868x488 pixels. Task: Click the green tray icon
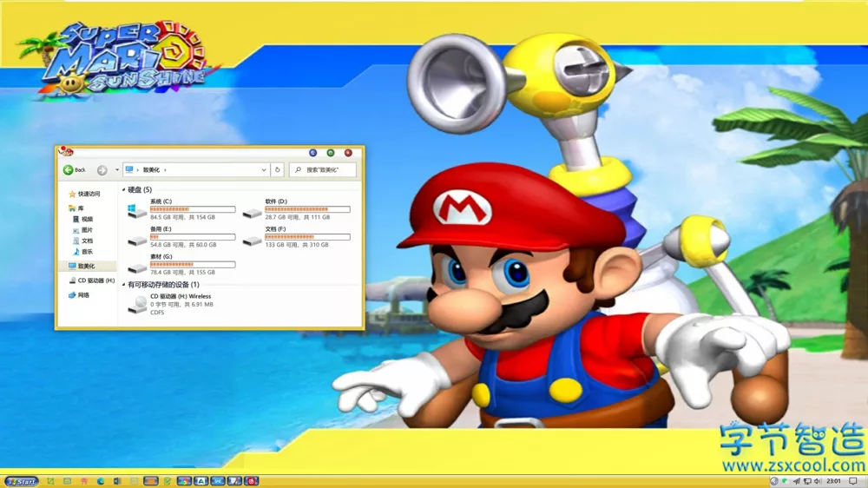(x=785, y=481)
